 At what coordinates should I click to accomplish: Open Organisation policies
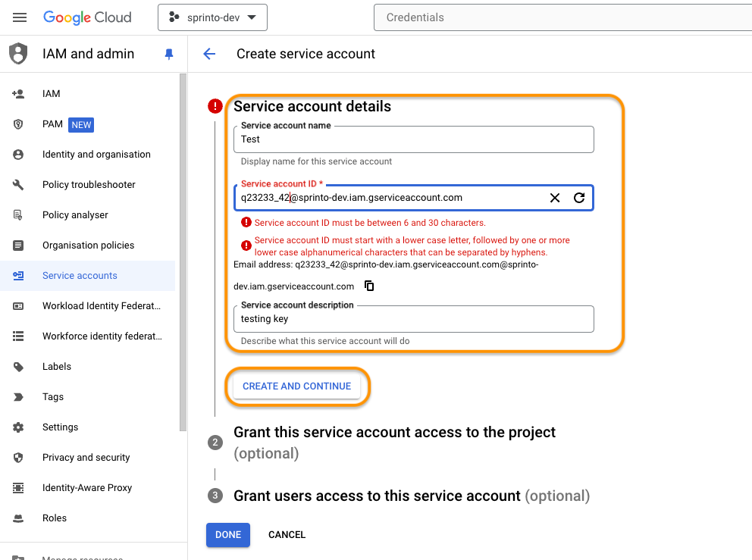tap(88, 246)
